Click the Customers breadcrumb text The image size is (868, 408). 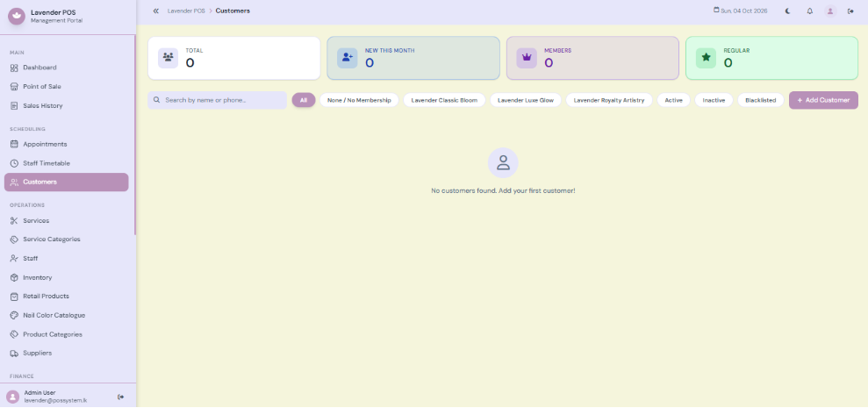[x=233, y=11]
